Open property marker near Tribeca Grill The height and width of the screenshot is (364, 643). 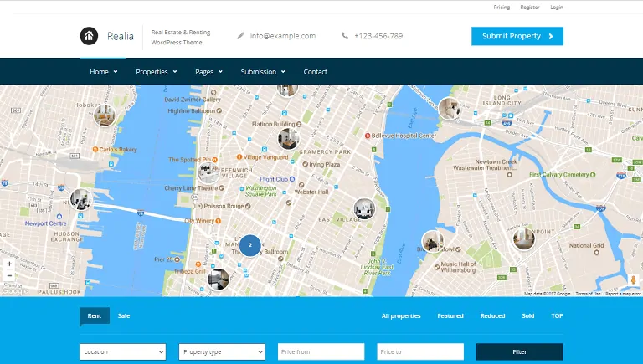[x=219, y=279]
